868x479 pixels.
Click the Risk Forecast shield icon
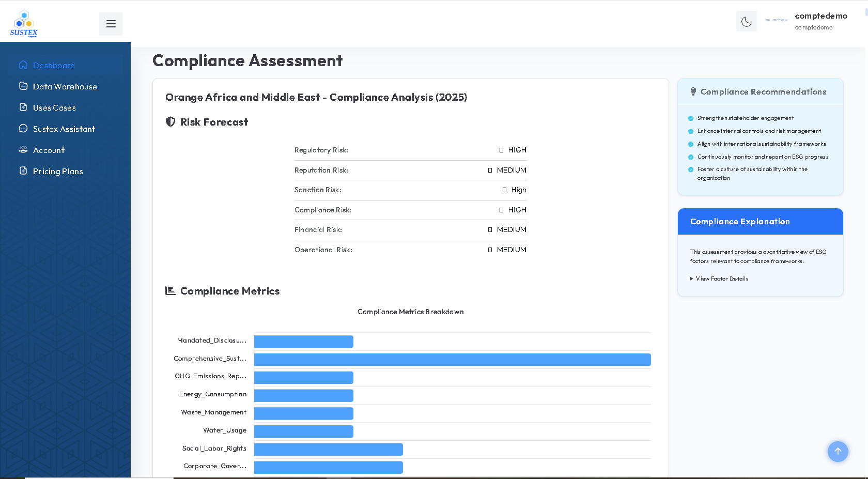coord(171,121)
